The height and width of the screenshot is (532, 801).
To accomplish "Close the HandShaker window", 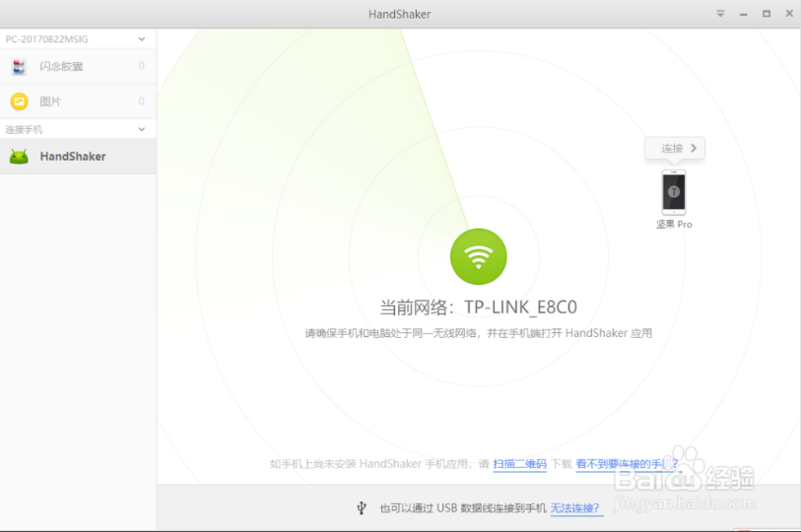I will point(789,14).
